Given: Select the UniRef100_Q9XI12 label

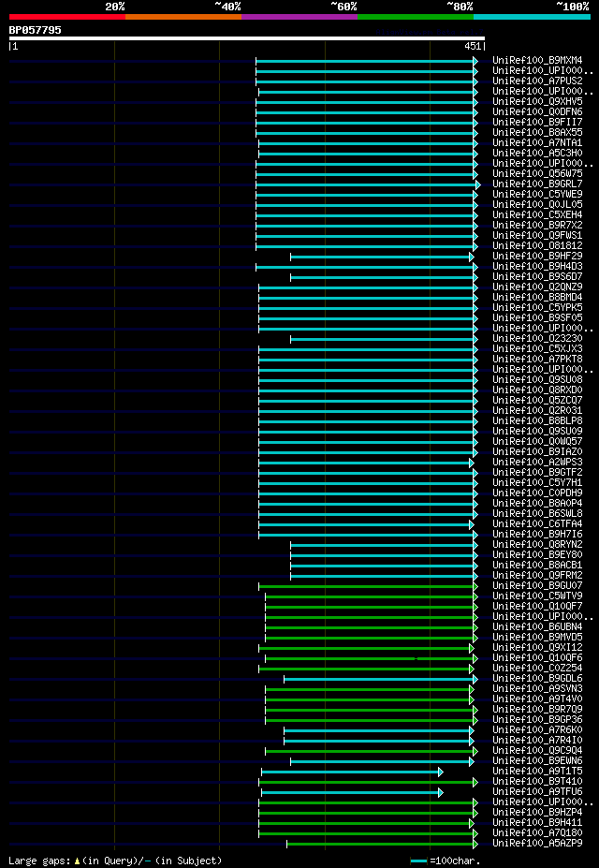Looking at the screenshot, I should pyautogui.click(x=537, y=649).
